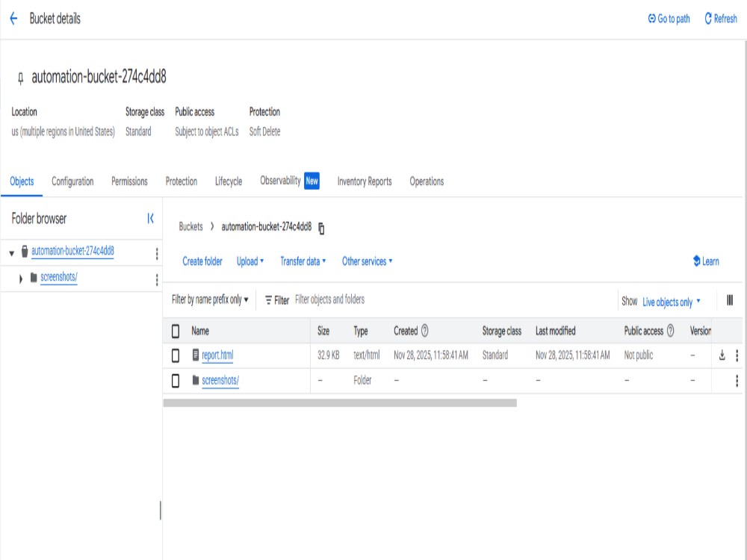Open more options for automation-bucket tree item
The width and height of the screenshot is (747, 560).
[157, 253]
